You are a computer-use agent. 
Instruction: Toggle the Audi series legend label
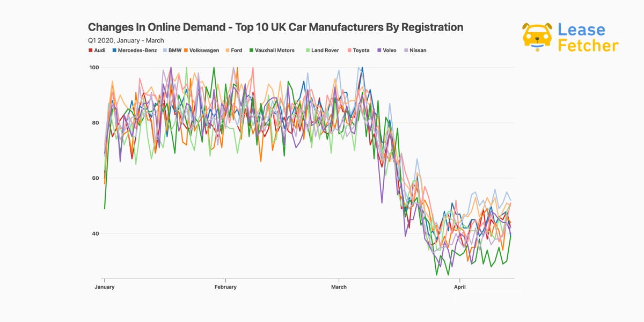(x=100, y=50)
